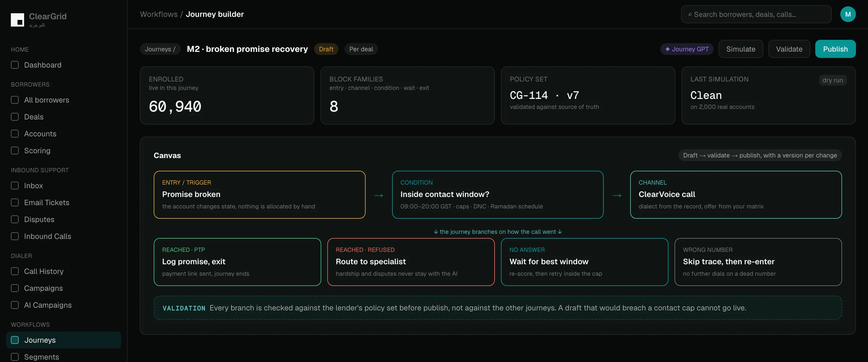This screenshot has width=868, height=362.
Task: Run Simulate on this journey
Action: (x=740, y=49)
